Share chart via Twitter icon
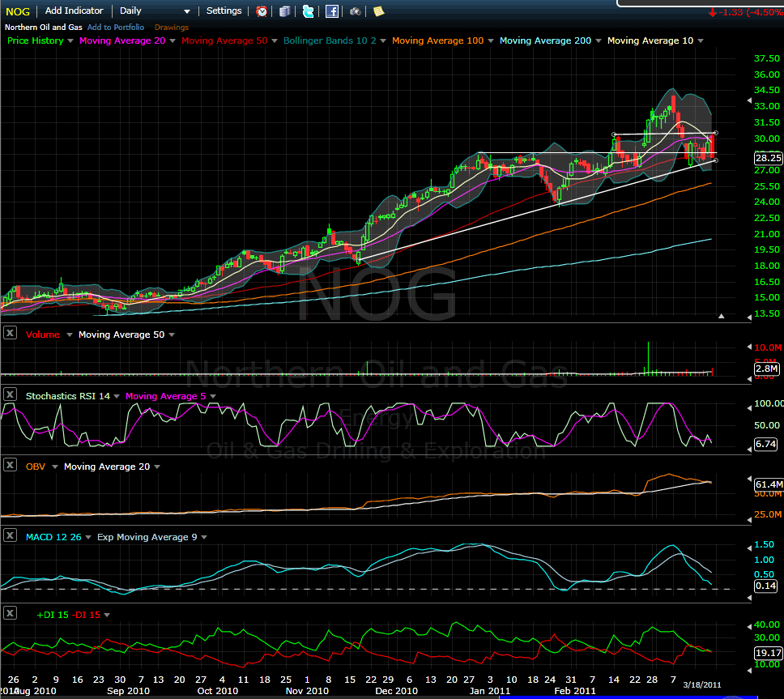 pyautogui.click(x=308, y=11)
